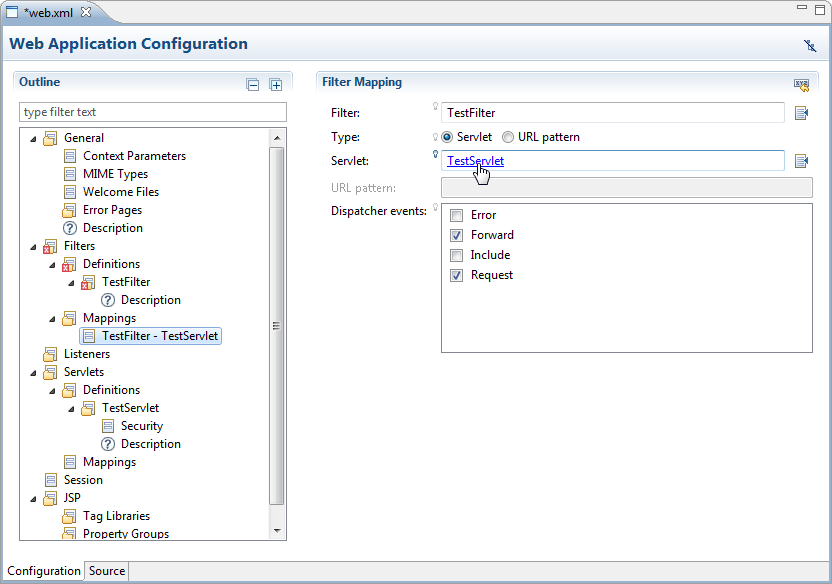Uncheck the Forward dispatcher event

coord(456,235)
